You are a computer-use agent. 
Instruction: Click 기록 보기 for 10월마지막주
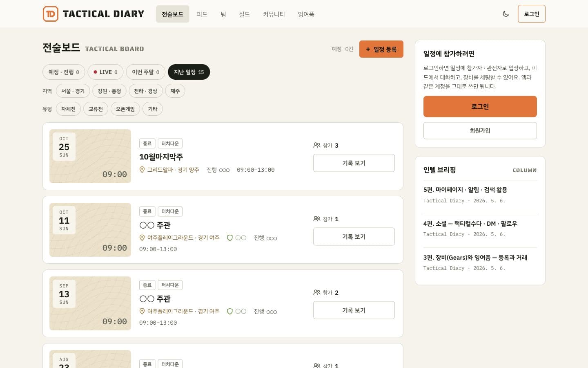tap(354, 163)
